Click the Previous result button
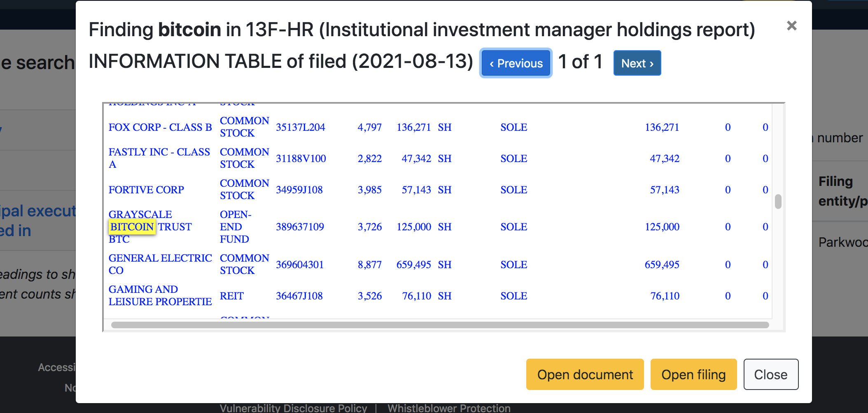Screen dimensions: 868x413 (x=516, y=63)
